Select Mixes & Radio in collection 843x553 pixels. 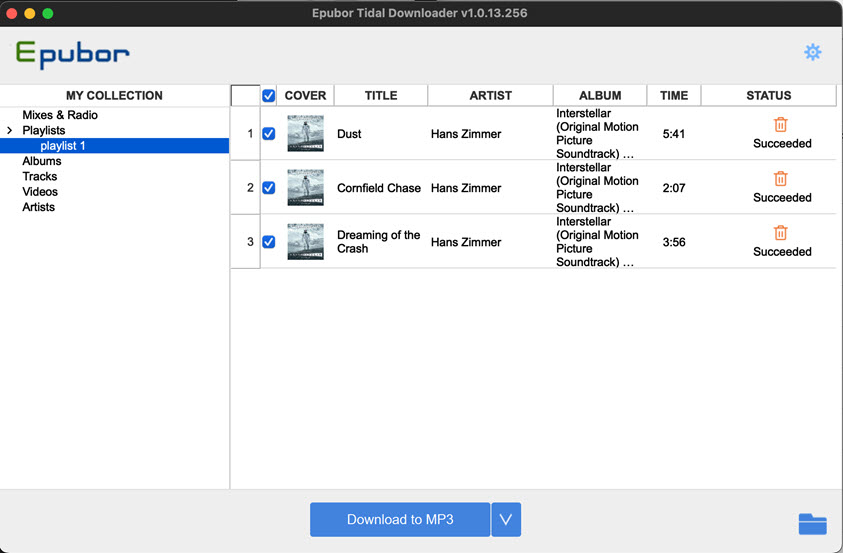click(60, 115)
